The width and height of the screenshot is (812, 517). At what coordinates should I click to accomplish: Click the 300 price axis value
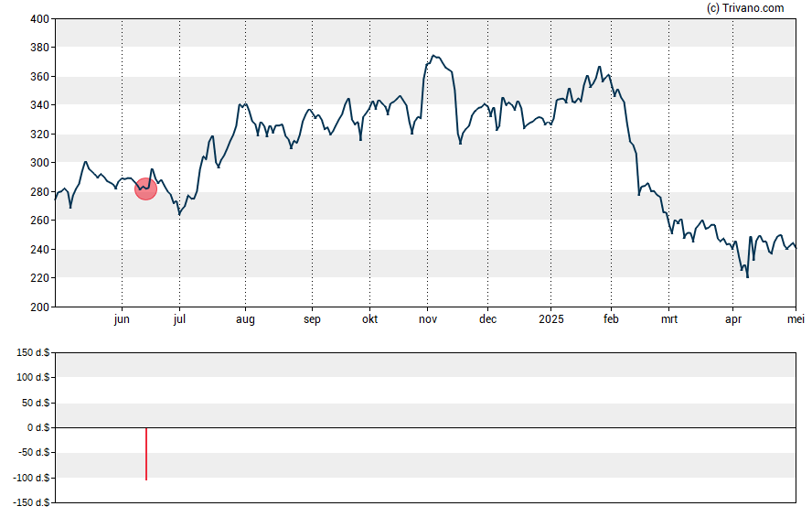[x=40, y=163]
